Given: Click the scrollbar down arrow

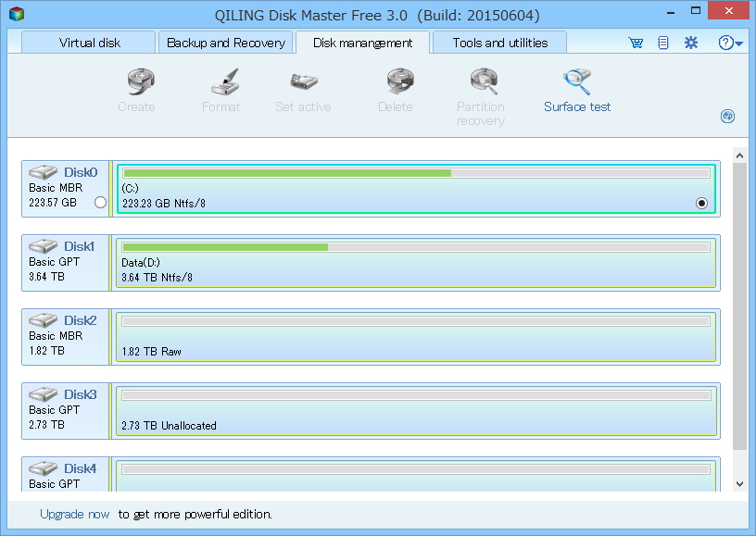Looking at the screenshot, I should point(740,483).
